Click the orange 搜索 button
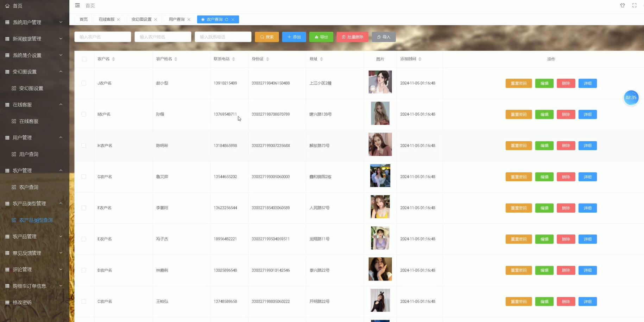This screenshot has width=644, height=322. [x=267, y=37]
